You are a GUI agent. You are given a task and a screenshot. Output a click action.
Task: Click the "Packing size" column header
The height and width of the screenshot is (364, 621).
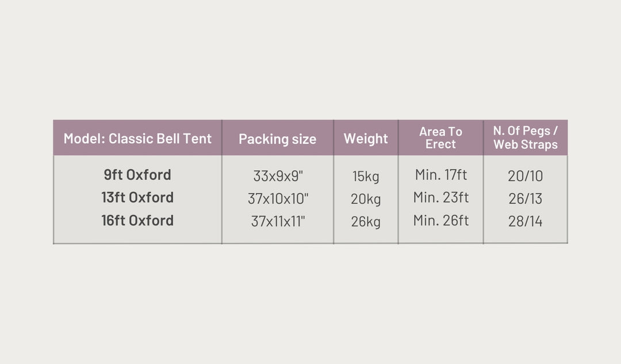tap(277, 139)
